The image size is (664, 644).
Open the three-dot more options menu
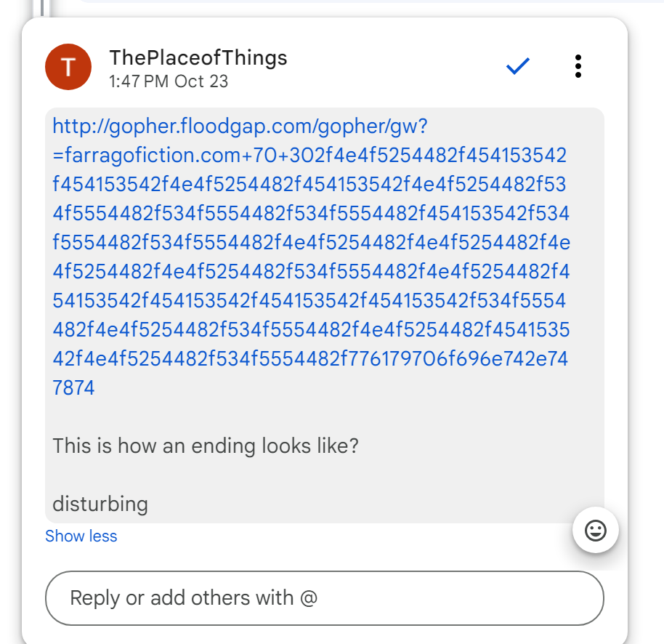[578, 66]
